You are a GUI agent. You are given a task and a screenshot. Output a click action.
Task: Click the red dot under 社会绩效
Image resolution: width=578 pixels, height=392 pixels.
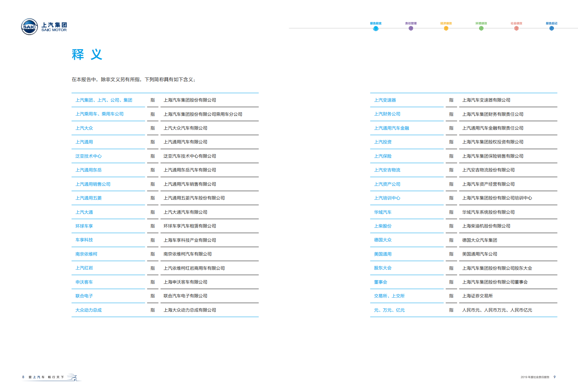[516, 28]
